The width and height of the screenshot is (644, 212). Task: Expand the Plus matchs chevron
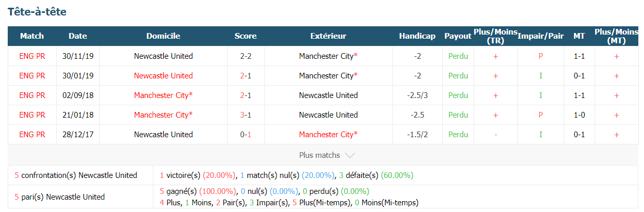[350, 155]
